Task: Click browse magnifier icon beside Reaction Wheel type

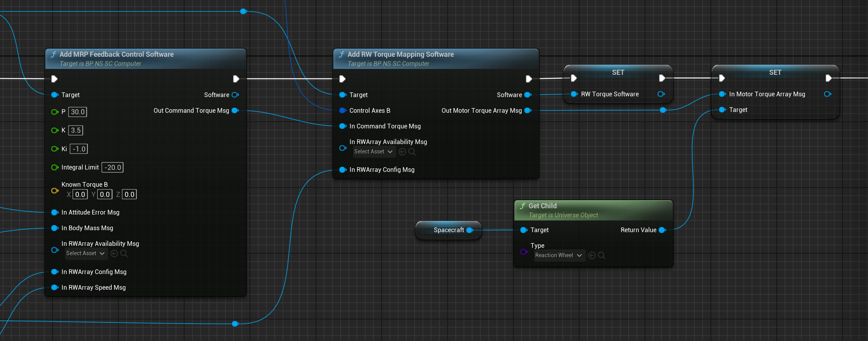Action: point(602,256)
